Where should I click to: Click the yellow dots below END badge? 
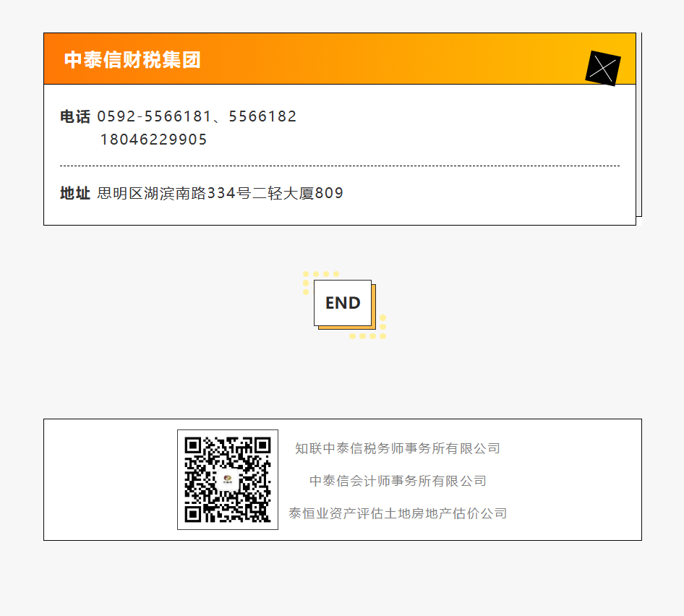coord(368,336)
